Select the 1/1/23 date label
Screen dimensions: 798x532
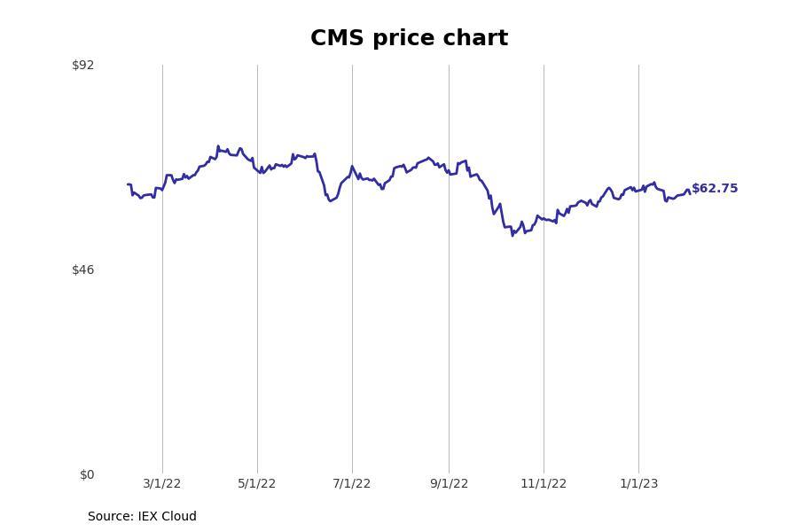tap(638, 483)
